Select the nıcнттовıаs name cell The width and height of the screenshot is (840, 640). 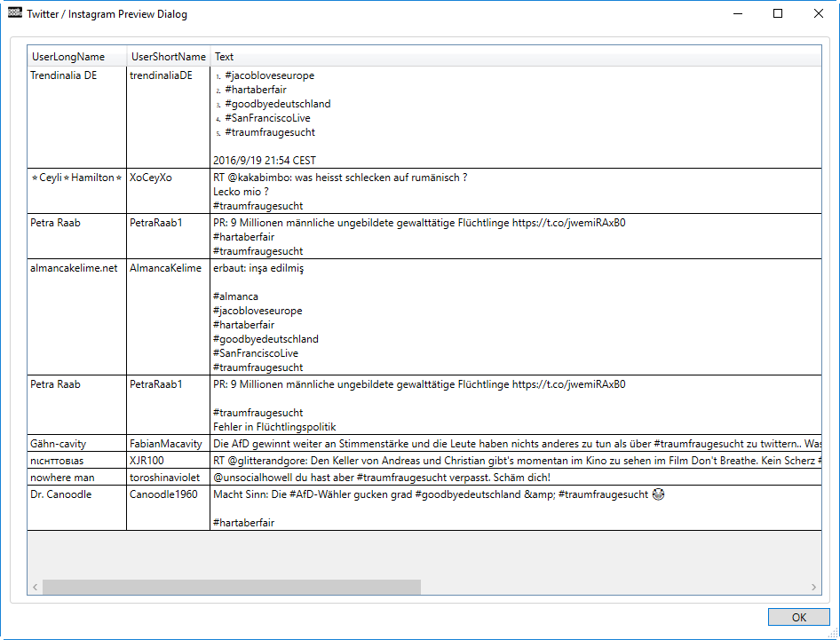[x=76, y=460]
